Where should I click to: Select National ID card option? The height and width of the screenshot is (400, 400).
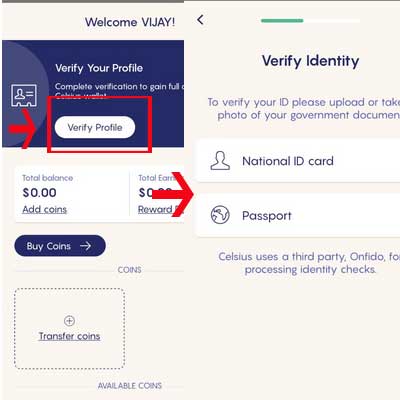298,161
